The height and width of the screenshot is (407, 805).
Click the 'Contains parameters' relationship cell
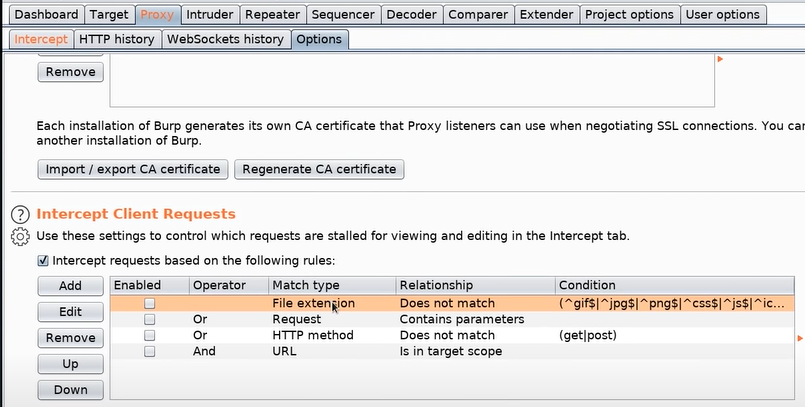(x=475, y=319)
